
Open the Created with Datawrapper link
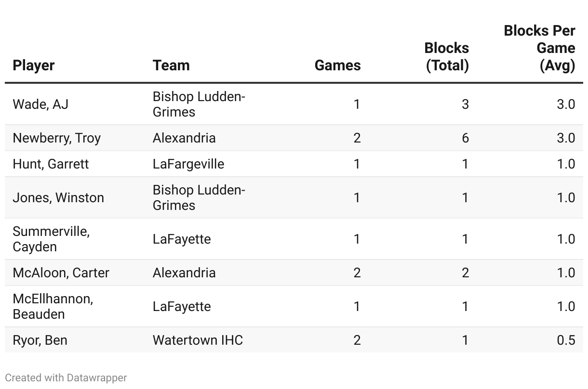click(66, 377)
